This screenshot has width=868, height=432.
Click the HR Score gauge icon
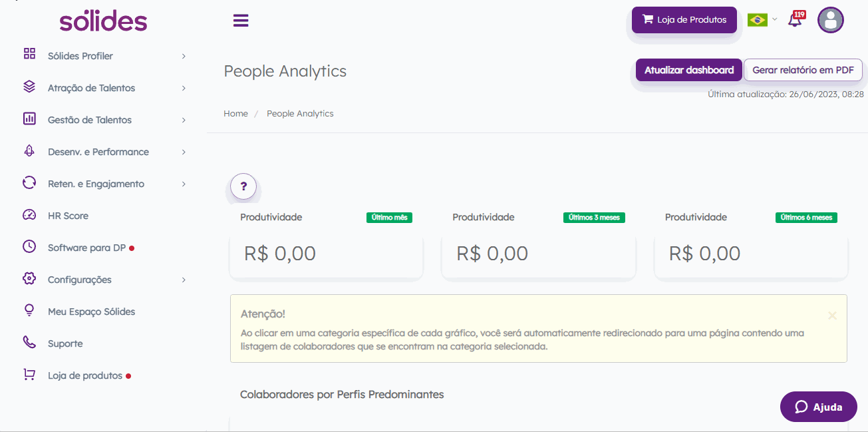pyautogui.click(x=29, y=215)
